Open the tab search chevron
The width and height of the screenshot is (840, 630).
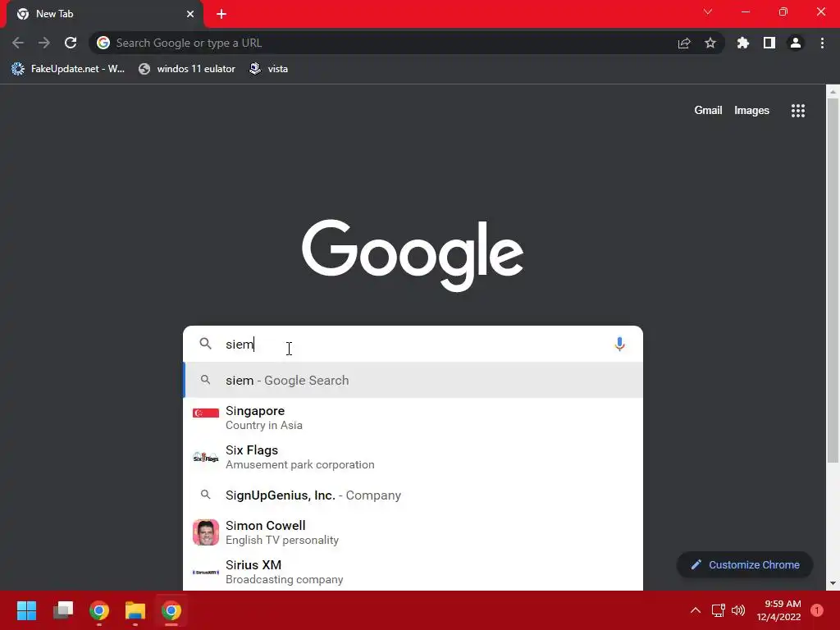point(708,11)
